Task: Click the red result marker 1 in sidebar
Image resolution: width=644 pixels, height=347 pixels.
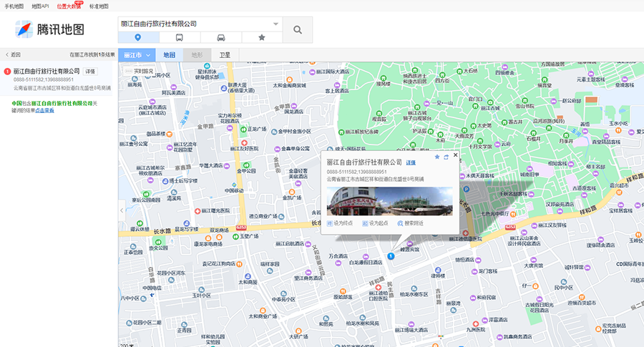Action: tap(7, 72)
